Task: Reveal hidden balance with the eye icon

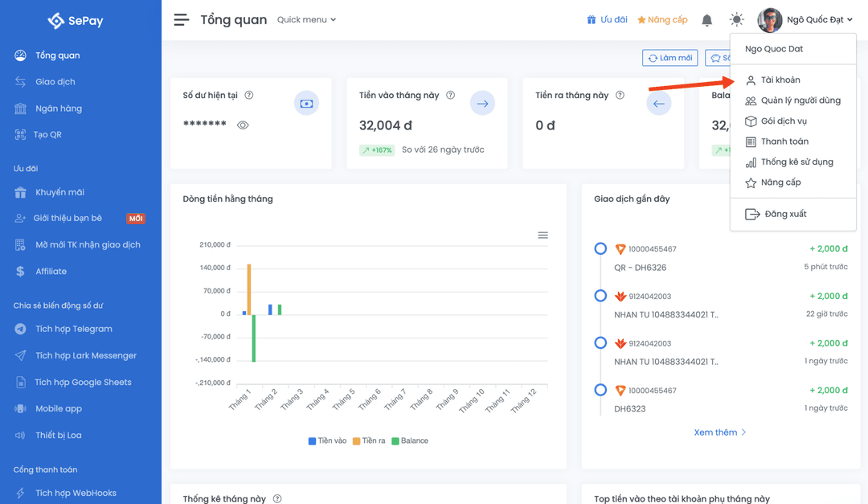Action: point(243,125)
